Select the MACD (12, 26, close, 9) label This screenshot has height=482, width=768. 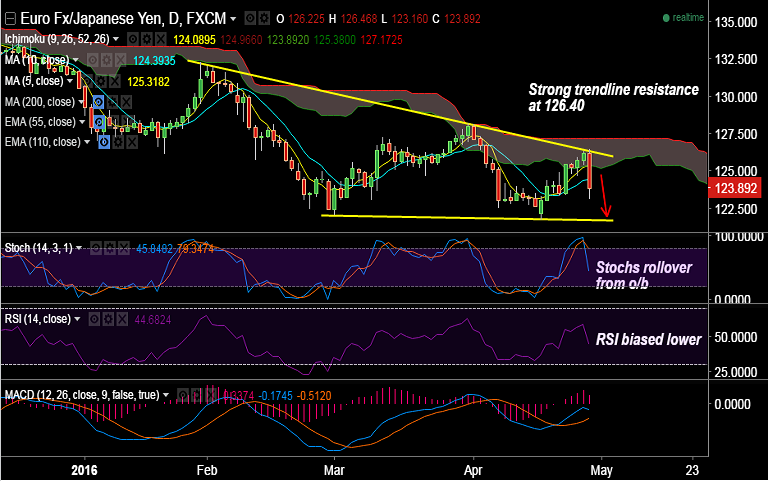82,394
